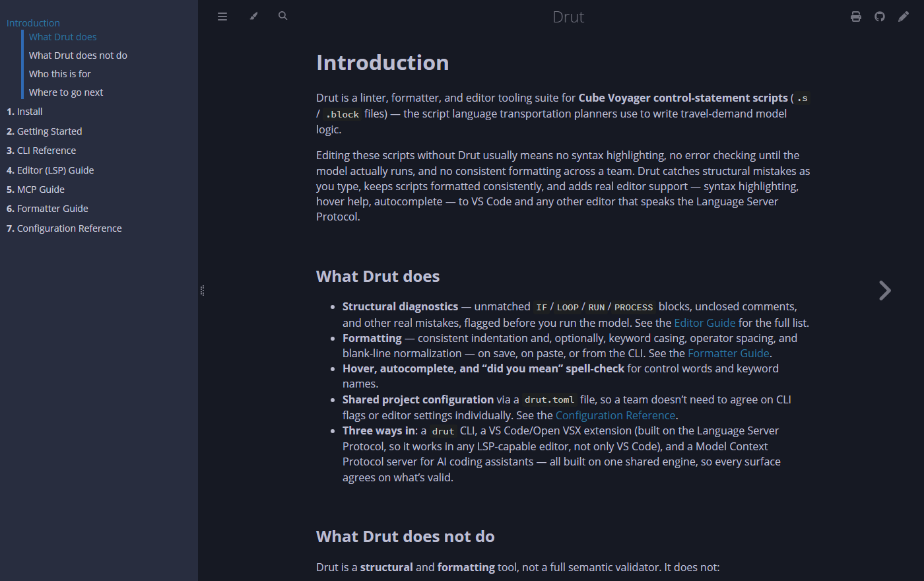This screenshot has width=924, height=581.
Task: Follow the 'Editor Guide' link in the text
Action: click(x=705, y=323)
